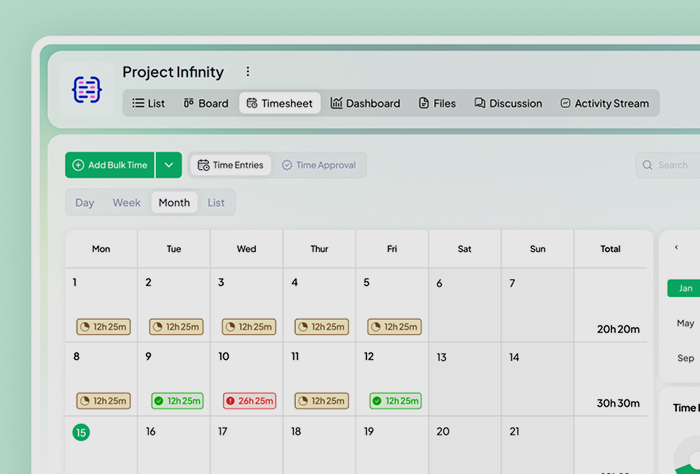700x474 pixels.
Task: Switch to Week view
Action: (126, 203)
